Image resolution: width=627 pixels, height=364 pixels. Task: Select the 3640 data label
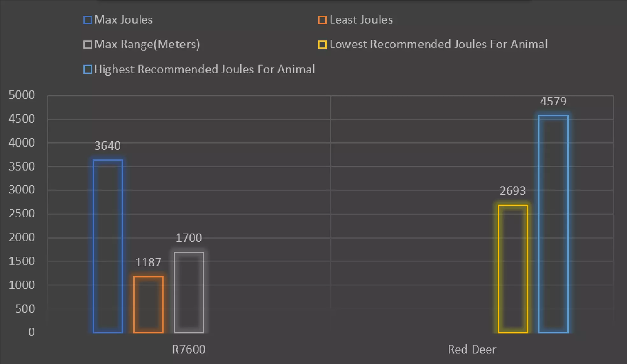click(x=108, y=146)
